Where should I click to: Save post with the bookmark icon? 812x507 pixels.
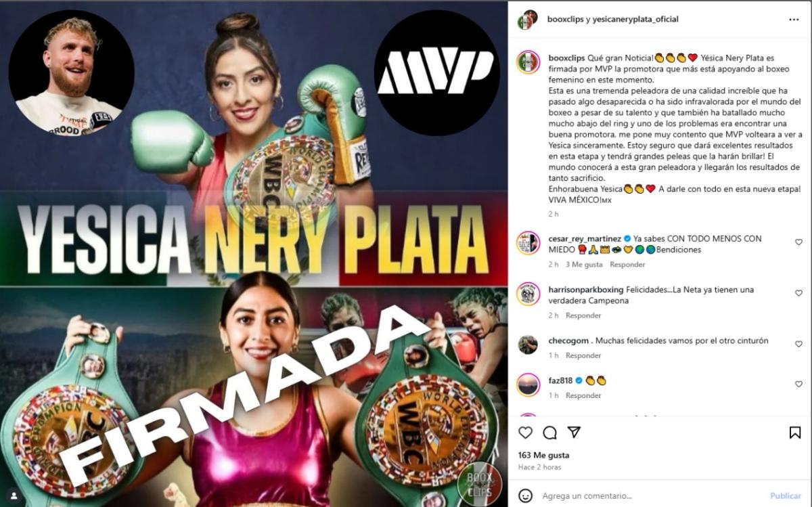coord(795,433)
